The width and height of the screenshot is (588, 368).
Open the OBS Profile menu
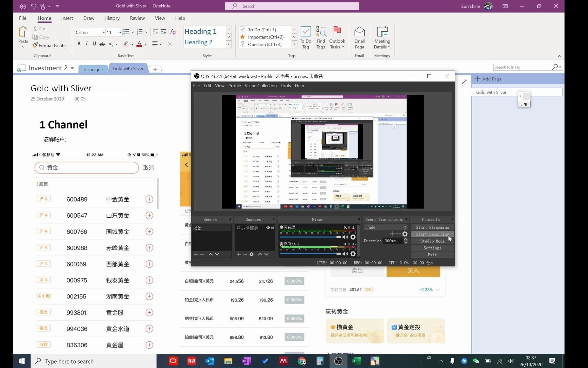(234, 86)
